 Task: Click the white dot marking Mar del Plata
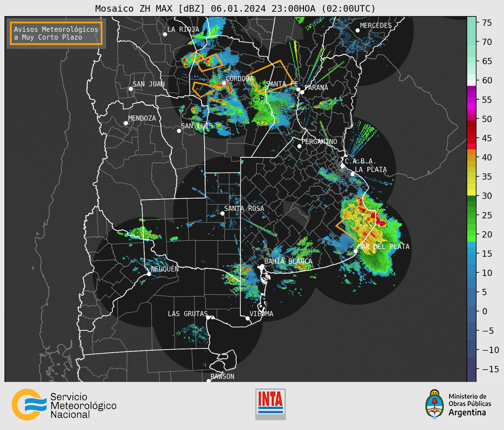[356, 251]
